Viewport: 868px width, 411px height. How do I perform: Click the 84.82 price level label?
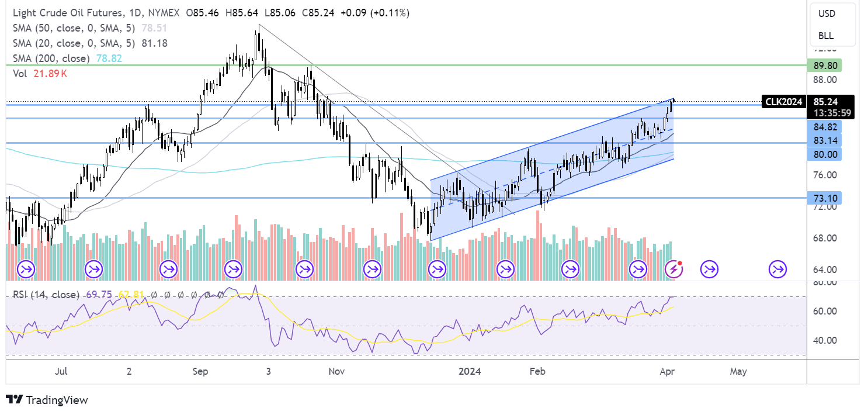coord(823,127)
